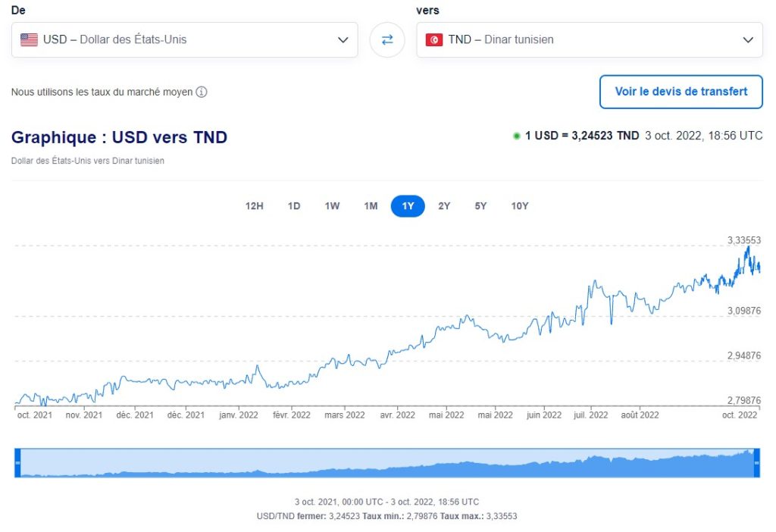Click the US flag icon in source field
Screen dimensions: 776x532
click(x=29, y=39)
